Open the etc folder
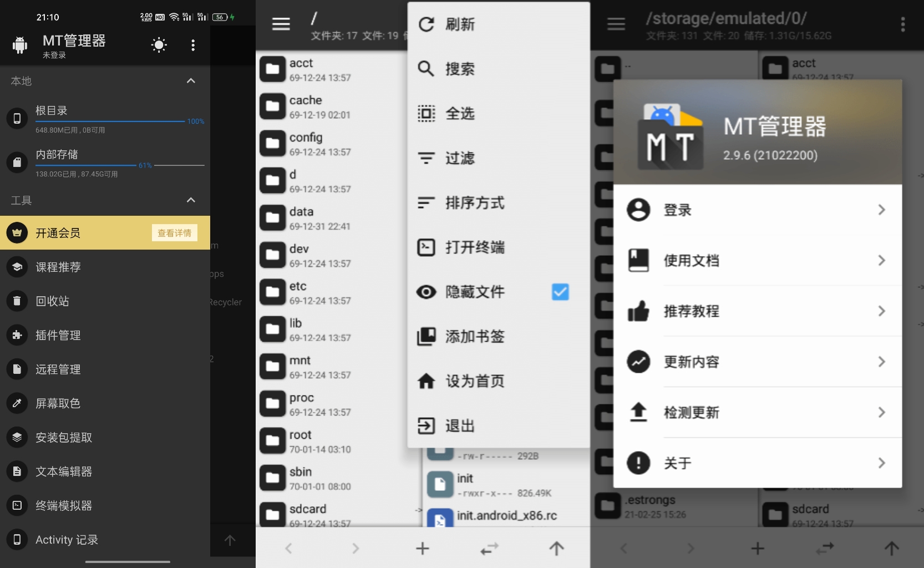 (x=332, y=292)
